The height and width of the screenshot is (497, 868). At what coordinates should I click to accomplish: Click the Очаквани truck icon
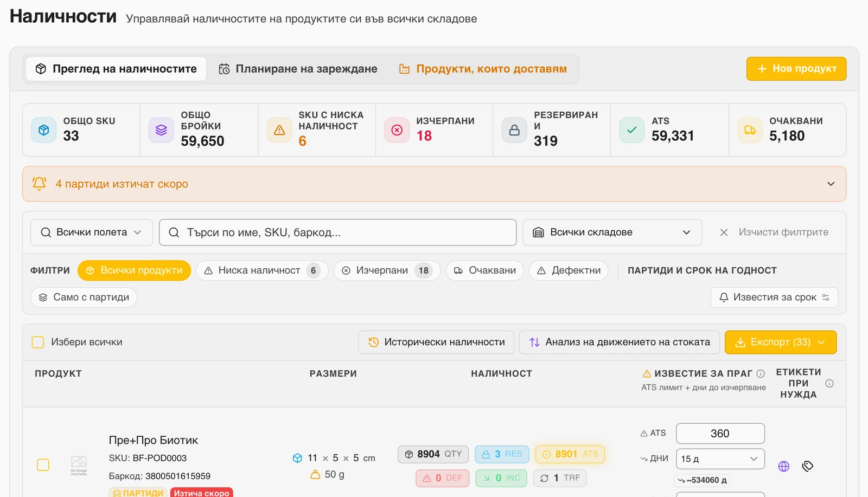point(750,130)
